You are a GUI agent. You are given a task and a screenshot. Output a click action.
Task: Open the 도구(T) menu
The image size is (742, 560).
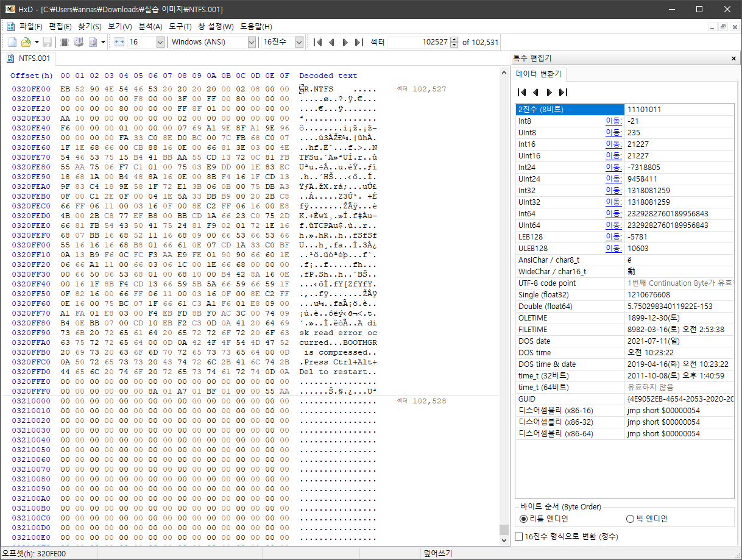coord(180,27)
